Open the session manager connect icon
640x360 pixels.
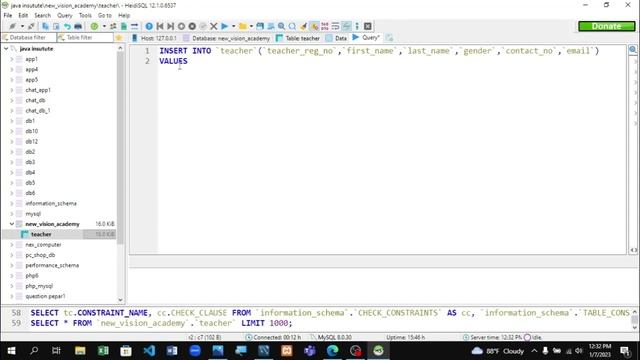coord(13,26)
